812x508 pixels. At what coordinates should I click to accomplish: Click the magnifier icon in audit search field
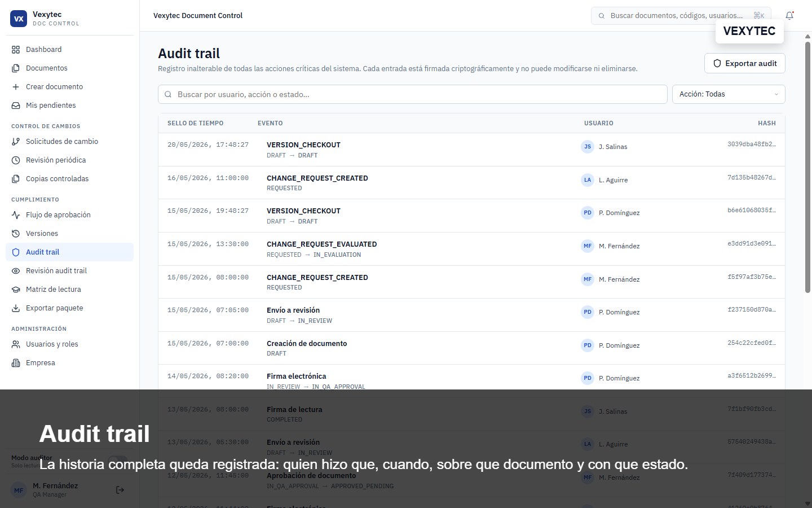(x=168, y=94)
